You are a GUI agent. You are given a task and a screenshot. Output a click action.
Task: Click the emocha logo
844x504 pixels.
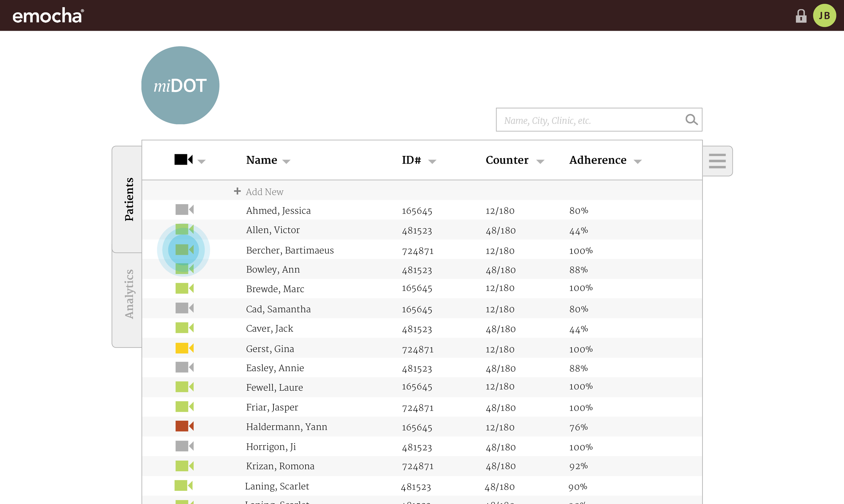48,16
